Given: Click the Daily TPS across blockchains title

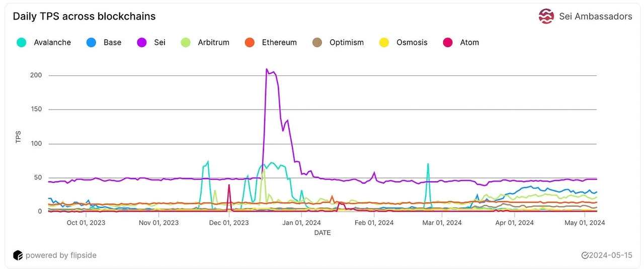Looking at the screenshot, I should [84, 16].
